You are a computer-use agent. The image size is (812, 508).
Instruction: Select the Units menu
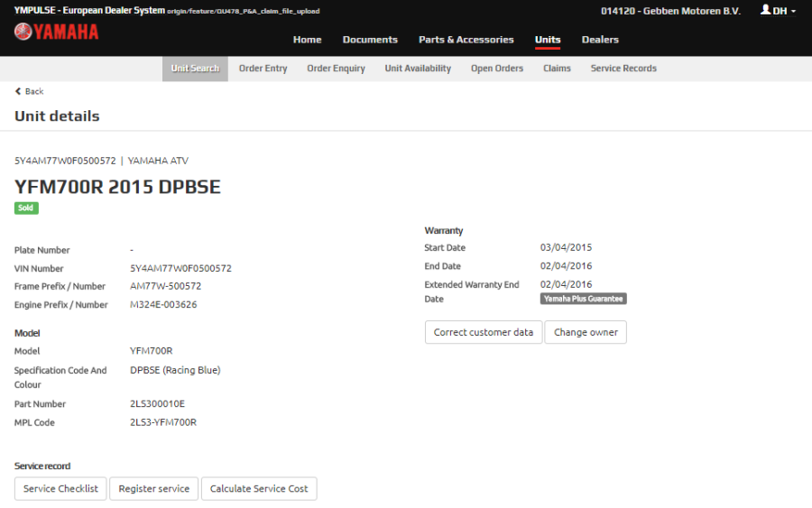coord(548,40)
